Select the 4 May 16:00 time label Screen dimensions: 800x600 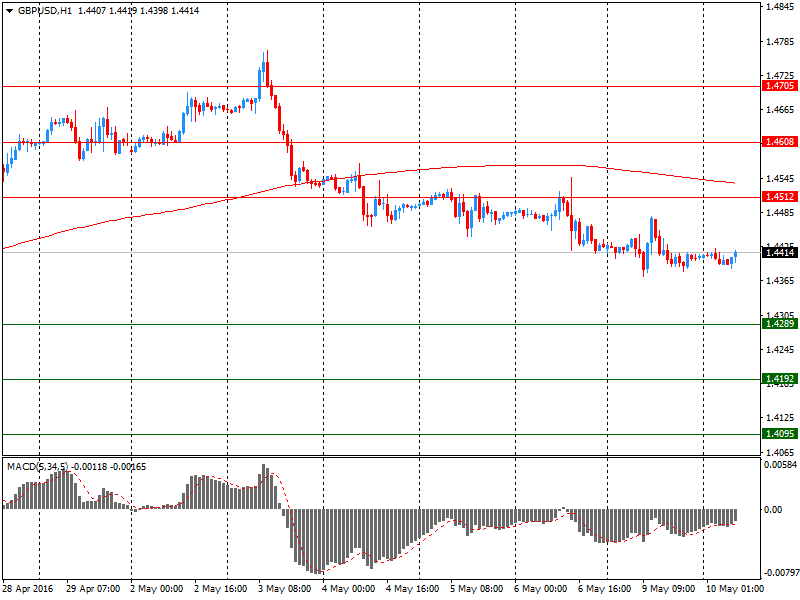coord(412,589)
